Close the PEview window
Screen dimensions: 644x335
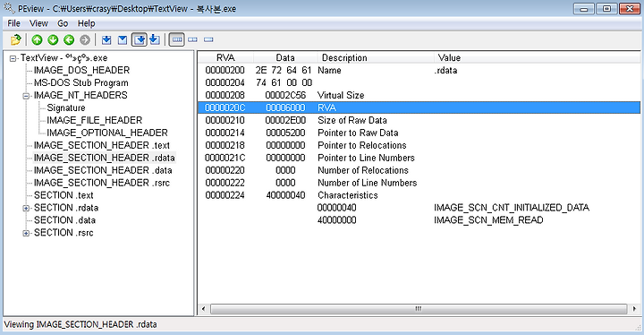(x=629, y=9)
